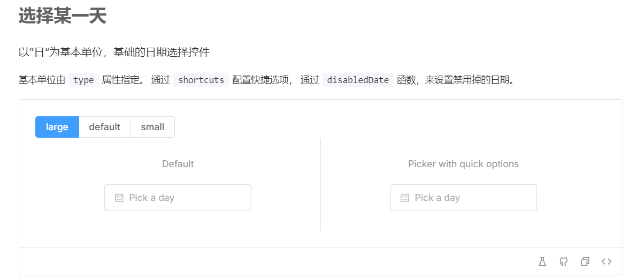The height and width of the screenshot is (277, 644).
Task: Click the 选择某一天 section heading
Action: pyautogui.click(x=63, y=16)
